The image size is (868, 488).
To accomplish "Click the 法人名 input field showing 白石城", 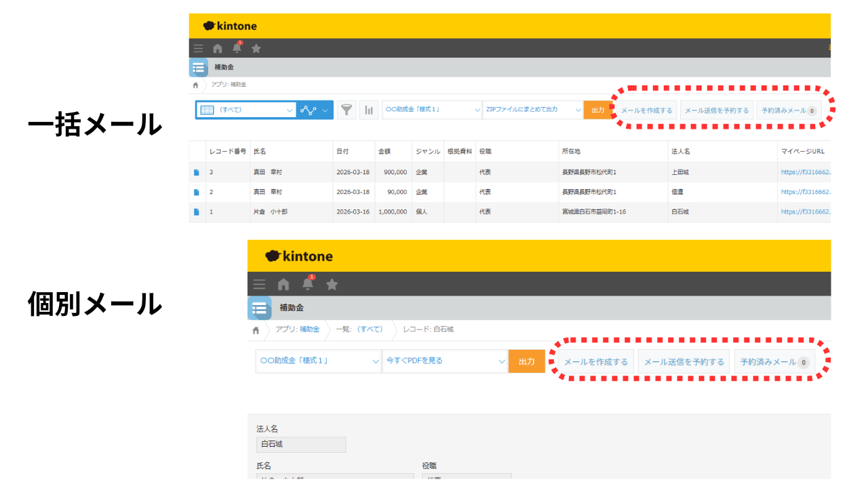I will click(300, 445).
